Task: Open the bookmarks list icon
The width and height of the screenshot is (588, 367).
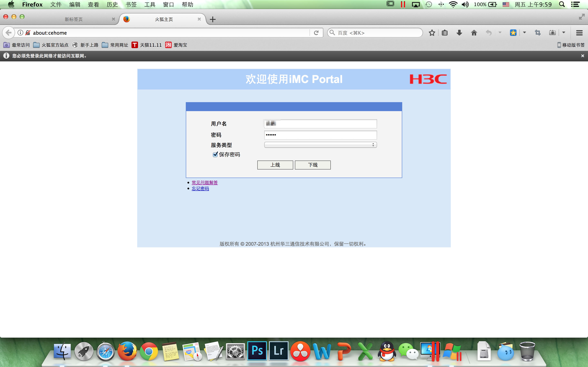Action: click(445, 33)
